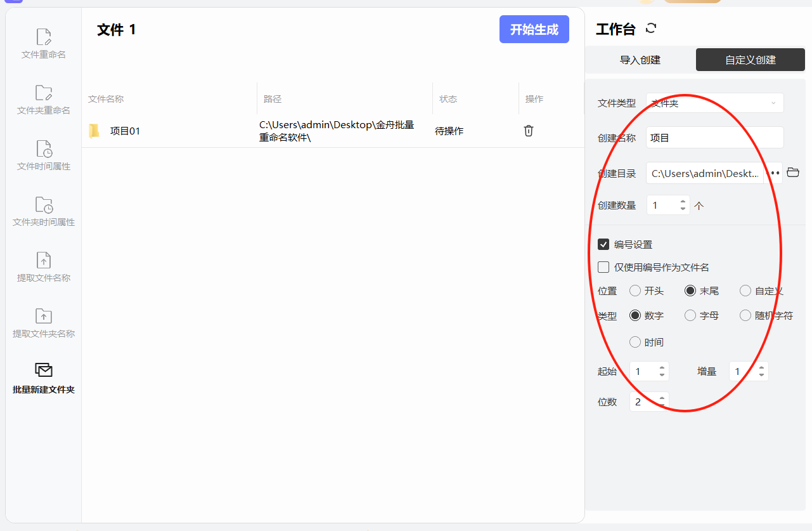Click the 增量 value spinner

(749, 371)
